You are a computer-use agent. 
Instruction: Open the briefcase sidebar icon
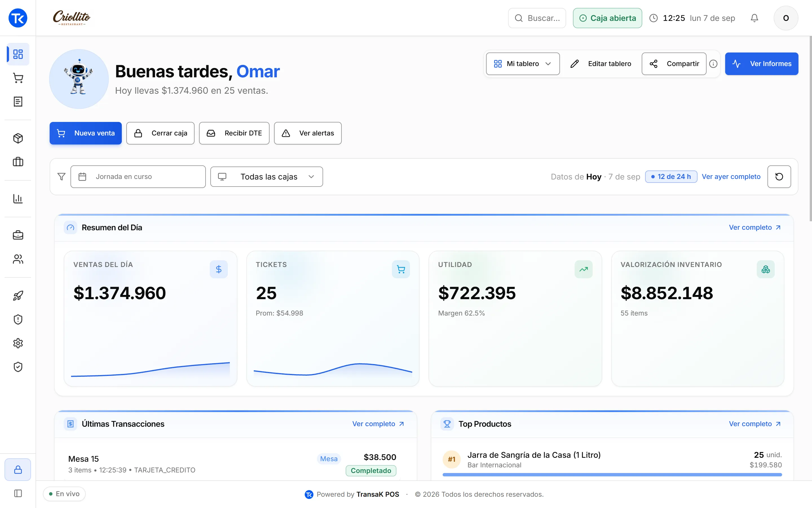[x=18, y=235]
